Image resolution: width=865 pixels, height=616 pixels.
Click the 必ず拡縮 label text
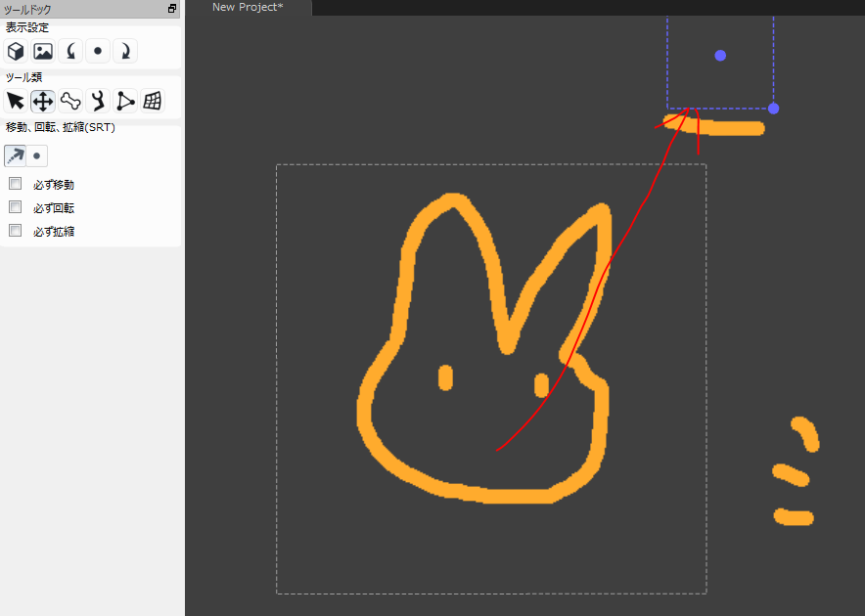[x=54, y=231]
